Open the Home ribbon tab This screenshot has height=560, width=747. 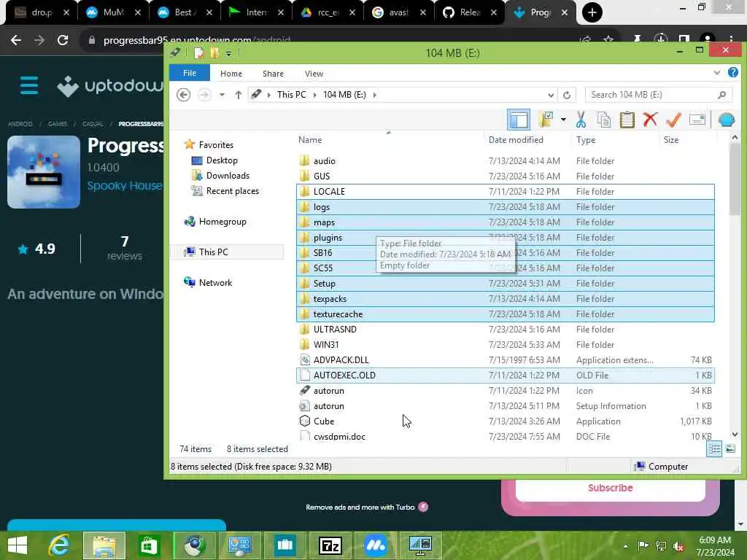tap(231, 74)
